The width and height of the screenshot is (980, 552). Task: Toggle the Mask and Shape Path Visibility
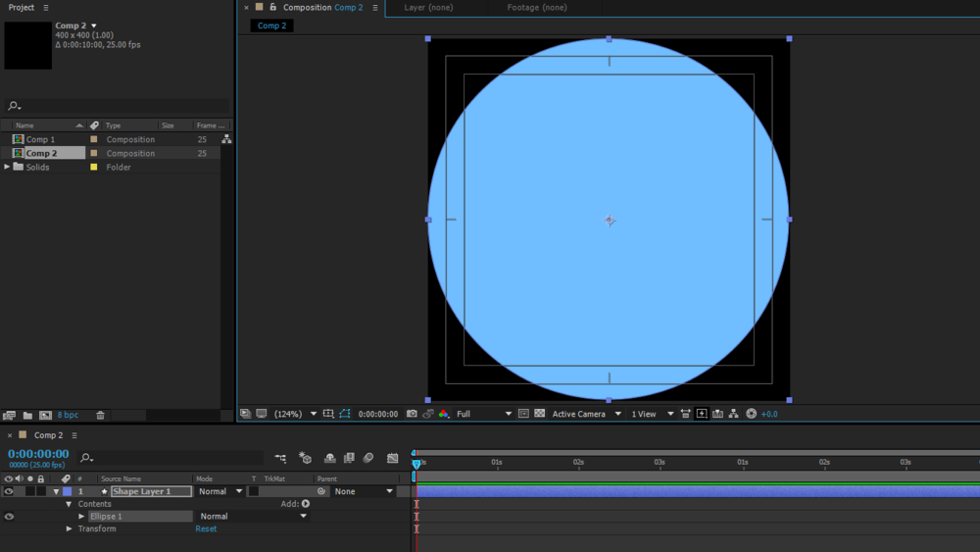pyautogui.click(x=345, y=414)
